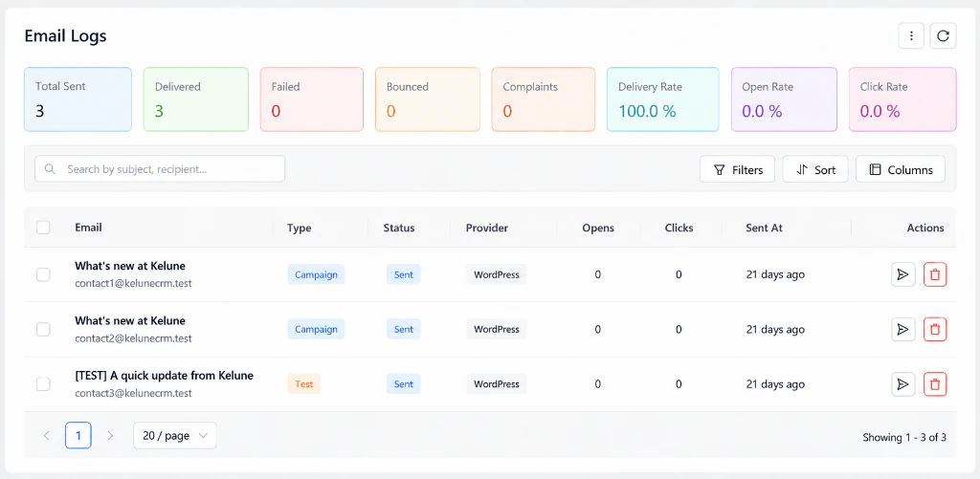Refresh the email logs list
The image size is (980, 479).
pyautogui.click(x=943, y=36)
